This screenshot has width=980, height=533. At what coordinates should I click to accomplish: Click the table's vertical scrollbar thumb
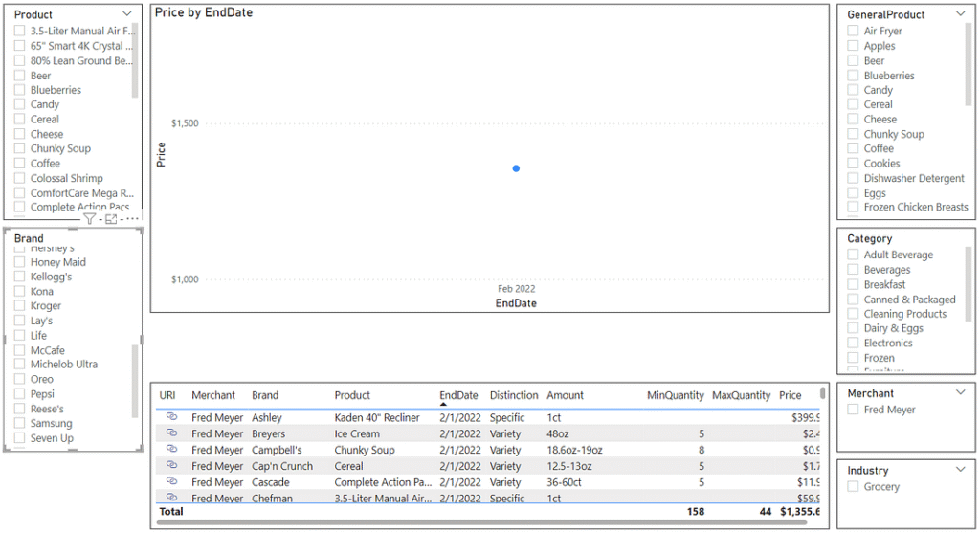pyautogui.click(x=822, y=393)
